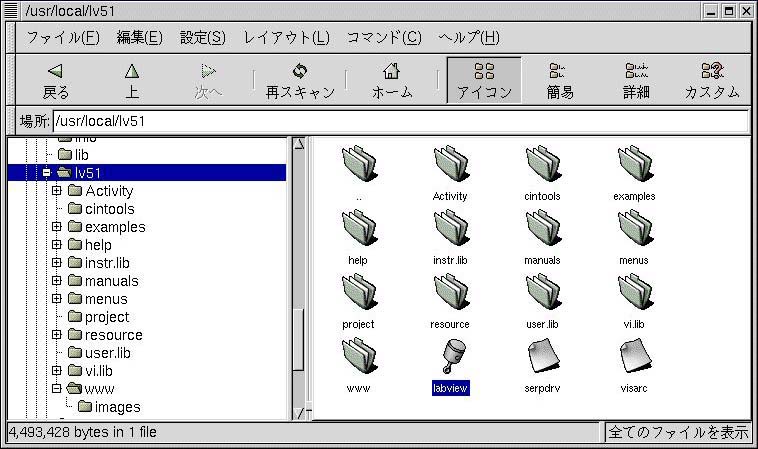Expand the Activity tree node

point(57,191)
